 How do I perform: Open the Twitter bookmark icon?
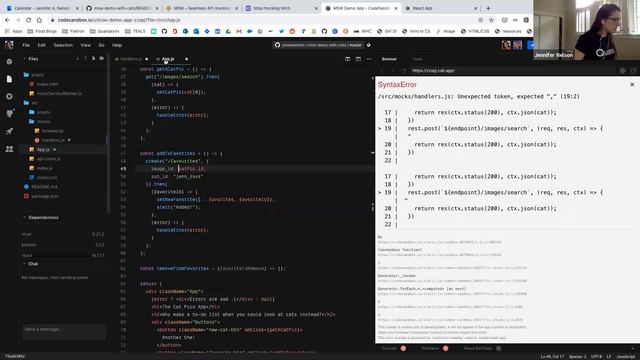pos(281,31)
